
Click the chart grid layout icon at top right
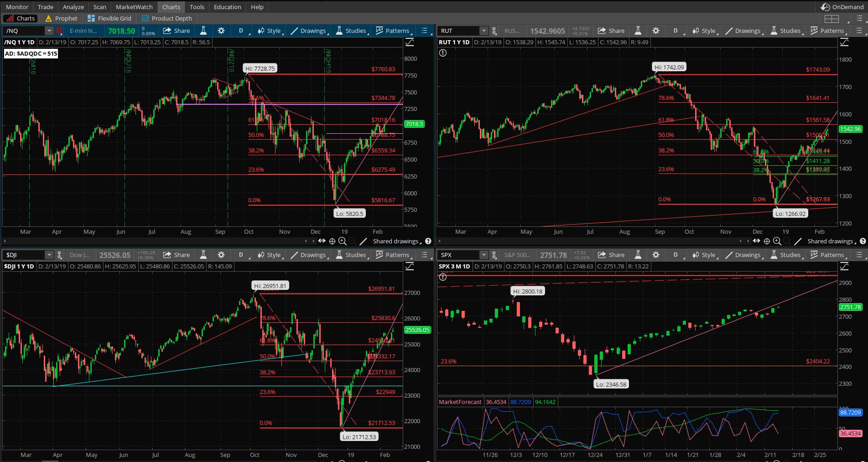point(832,19)
